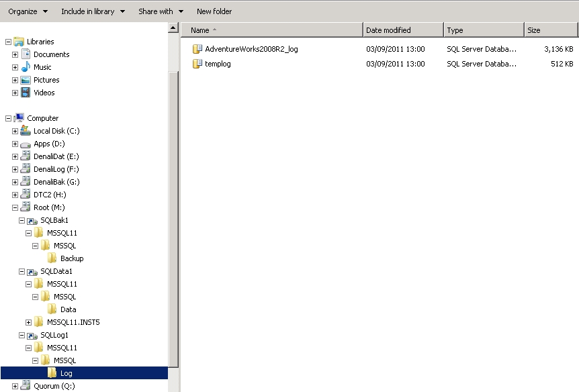This screenshot has height=392, width=579.
Task: Click the Local Disk (C:) drive icon
Action: (x=26, y=131)
